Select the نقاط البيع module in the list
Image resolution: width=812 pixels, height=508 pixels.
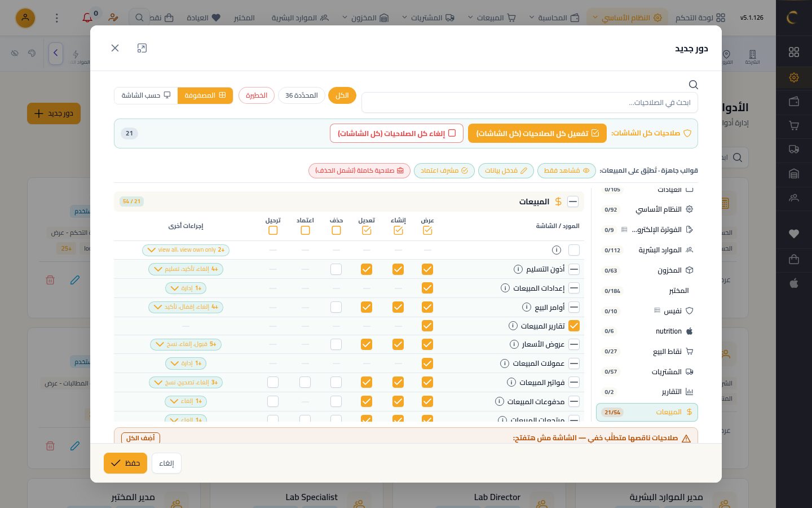tap(647, 352)
